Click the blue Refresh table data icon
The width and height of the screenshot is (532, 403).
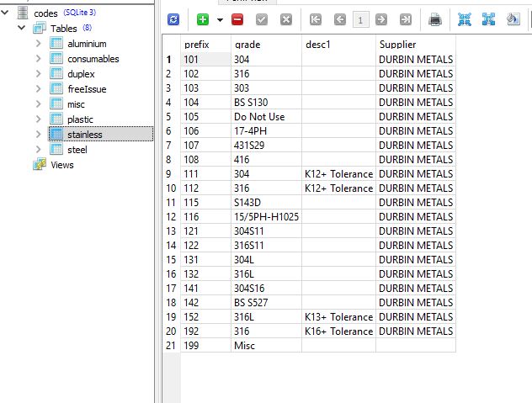click(x=173, y=19)
